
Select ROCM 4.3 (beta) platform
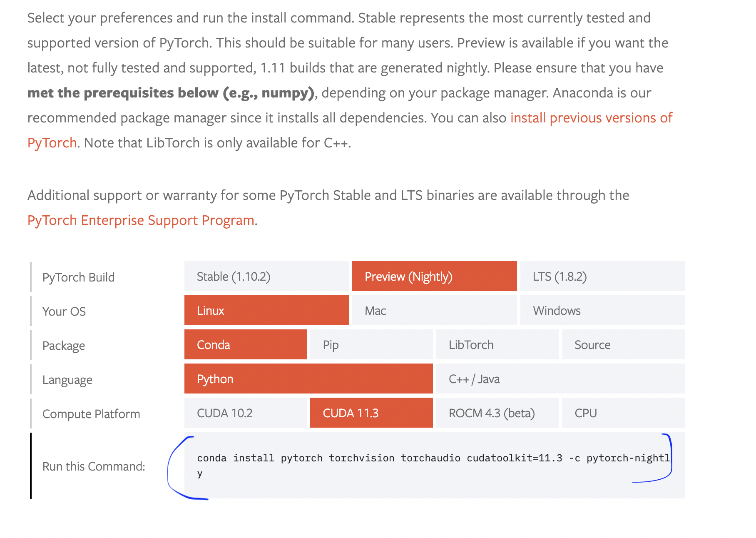497,413
